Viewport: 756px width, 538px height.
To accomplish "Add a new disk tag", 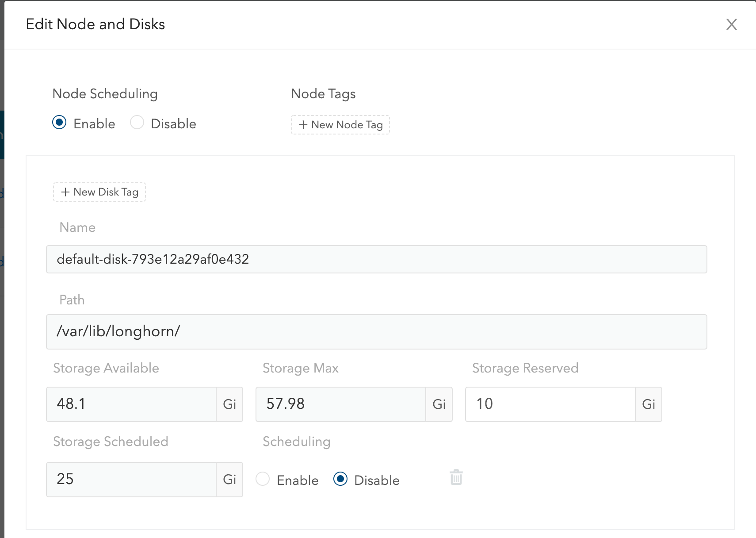I will pyautogui.click(x=99, y=192).
